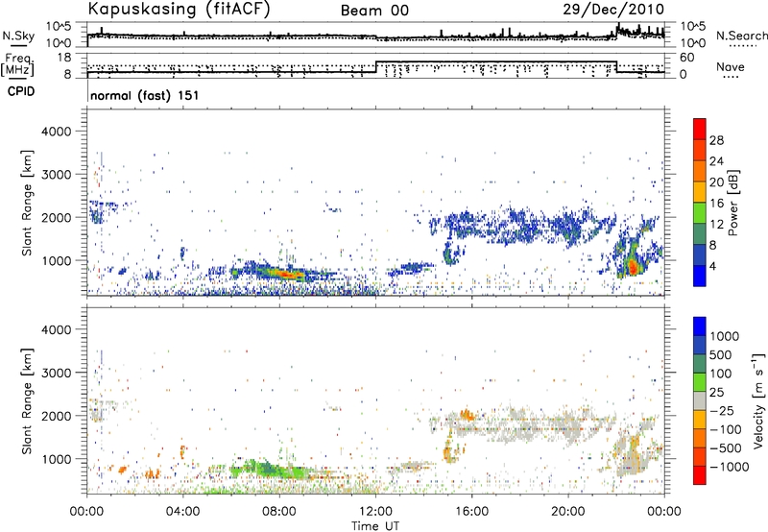The width and height of the screenshot is (768, 532).
Task: Click the "04:00" time tick label
Action: click(x=182, y=512)
